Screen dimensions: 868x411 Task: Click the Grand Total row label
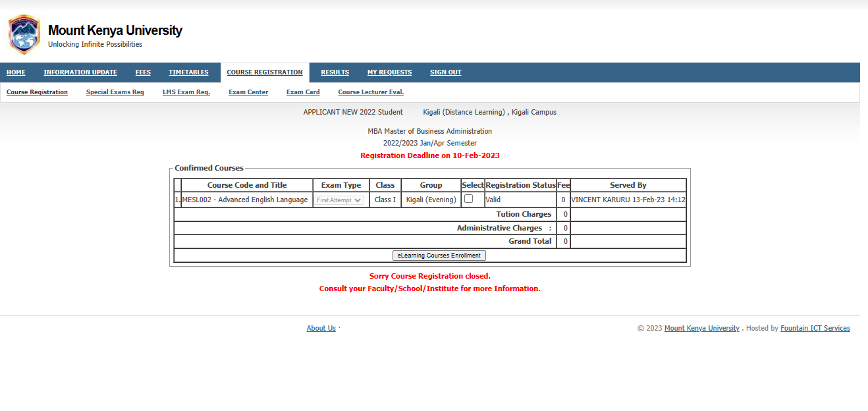click(530, 241)
